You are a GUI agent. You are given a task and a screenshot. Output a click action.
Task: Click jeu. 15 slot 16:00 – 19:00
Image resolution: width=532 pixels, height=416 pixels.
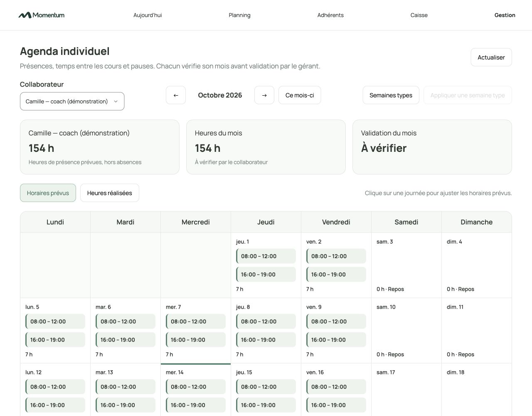click(266, 405)
